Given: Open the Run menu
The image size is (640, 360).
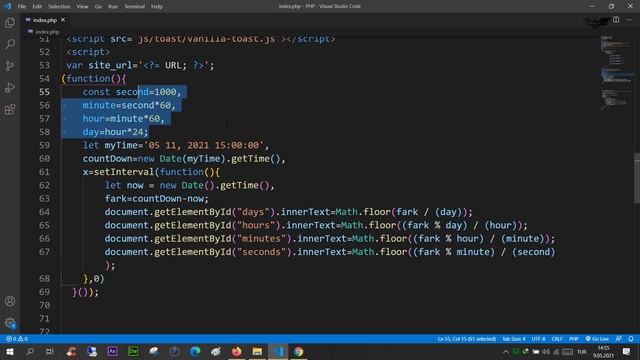Looking at the screenshot, I should [113, 7].
